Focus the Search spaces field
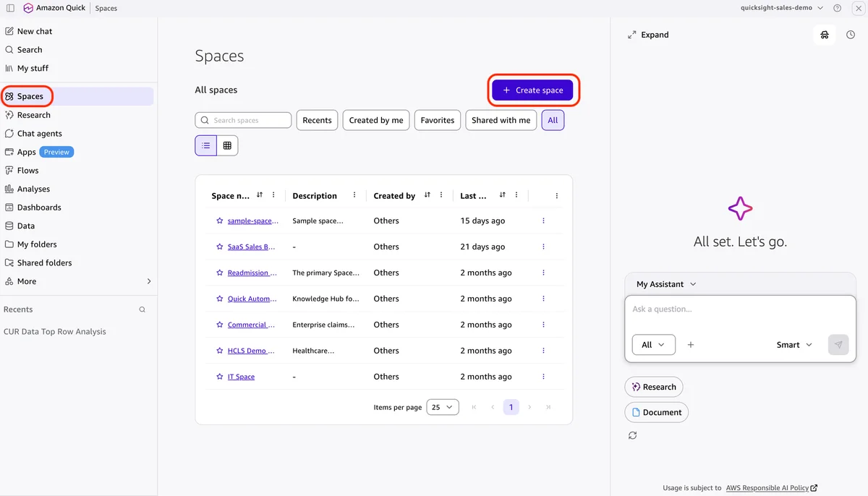The image size is (868, 496). coord(243,120)
